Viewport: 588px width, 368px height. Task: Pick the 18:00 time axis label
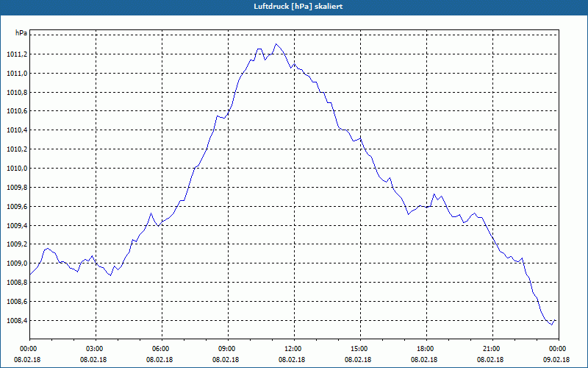click(x=426, y=349)
